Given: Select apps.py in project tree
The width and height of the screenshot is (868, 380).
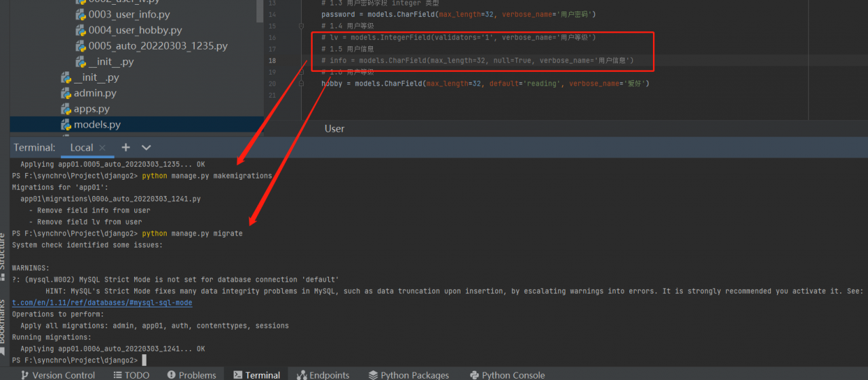Looking at the screenshot, I should (x=92, y=109).
